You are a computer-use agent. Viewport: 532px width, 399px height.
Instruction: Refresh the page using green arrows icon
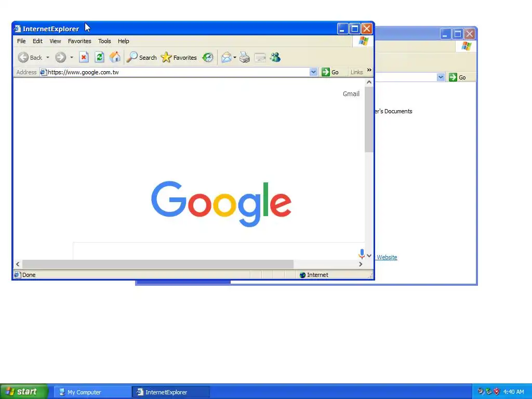pos(99,57)
